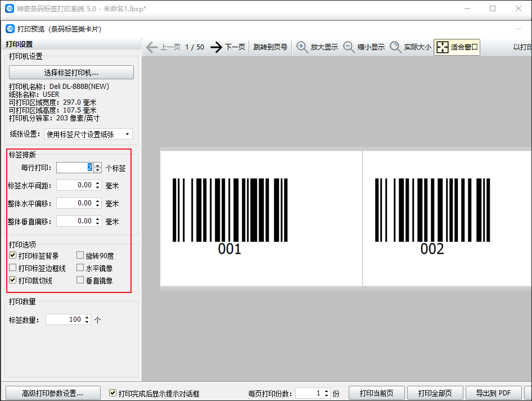Click the next page arrow icon
Screen dimensions: 532x401
(216, 47)
